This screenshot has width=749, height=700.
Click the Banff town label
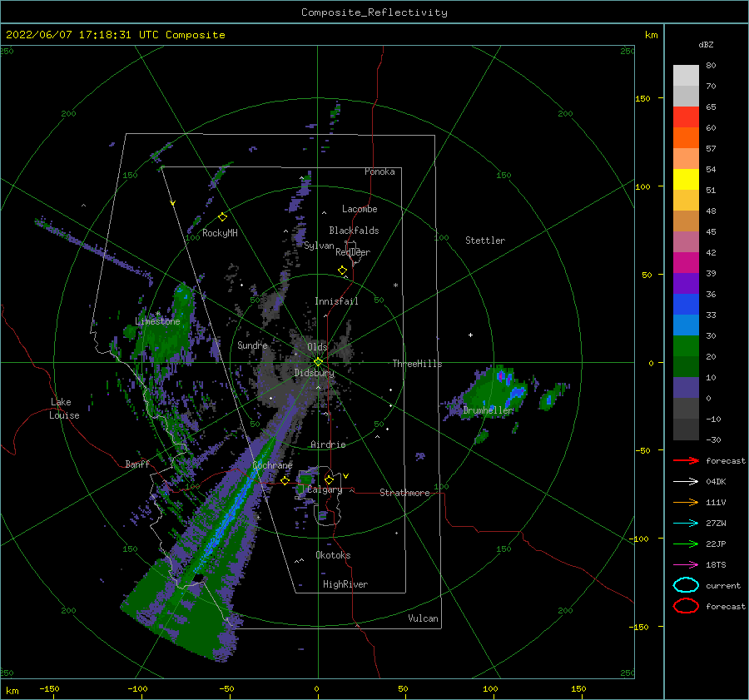click(137, 464)
